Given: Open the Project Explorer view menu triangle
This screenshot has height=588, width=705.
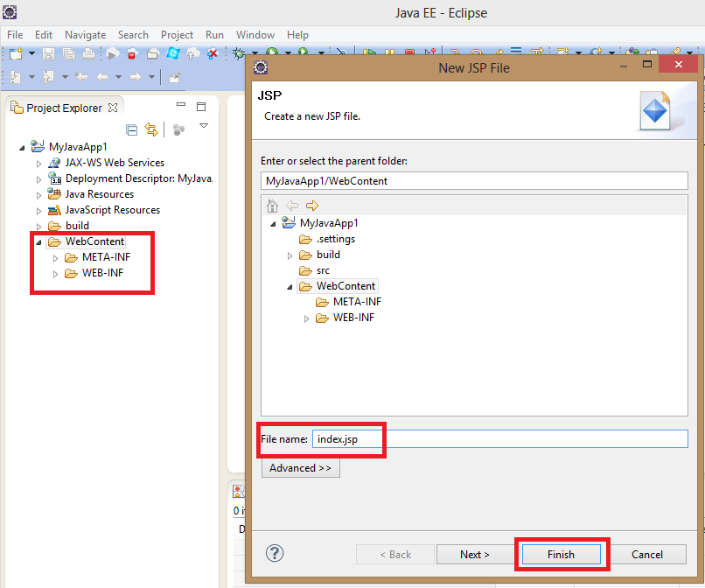Looking at the screenshot, I should pyautogui.click(x=204, y=127).
